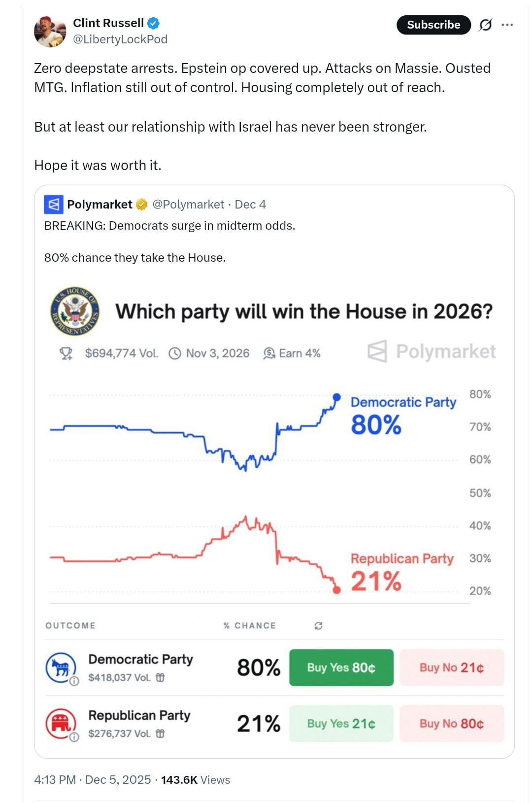Screen dimensions: 532x803
Task: Click Buy Yes 80¢ for Democratic Party
Action: (341, 667)
